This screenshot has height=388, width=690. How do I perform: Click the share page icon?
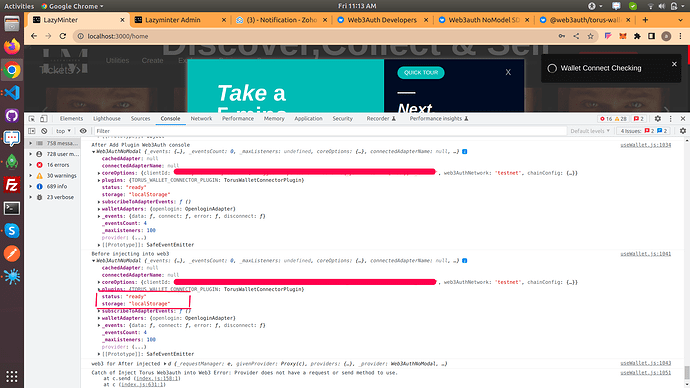click(x=576, y=36)
